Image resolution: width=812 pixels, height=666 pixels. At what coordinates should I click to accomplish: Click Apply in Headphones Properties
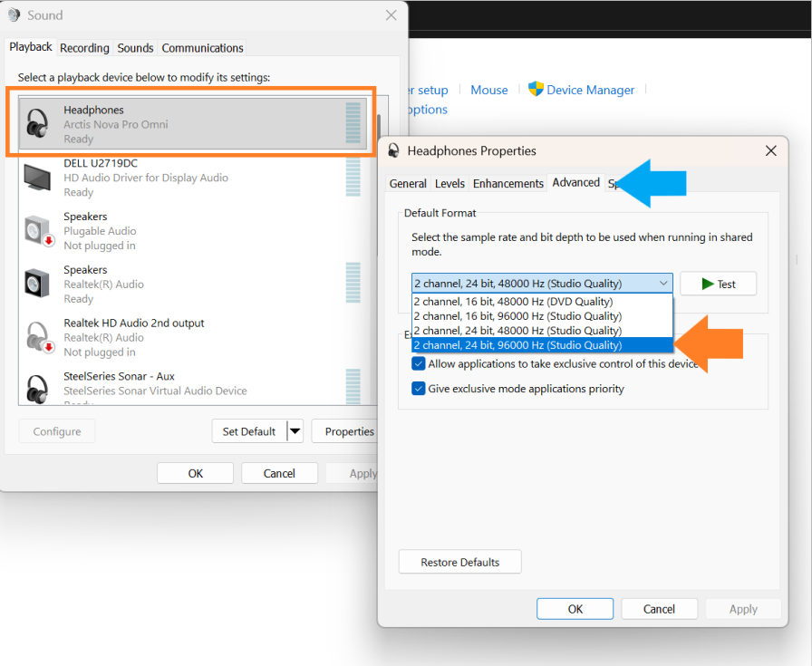tap(743, 609)
